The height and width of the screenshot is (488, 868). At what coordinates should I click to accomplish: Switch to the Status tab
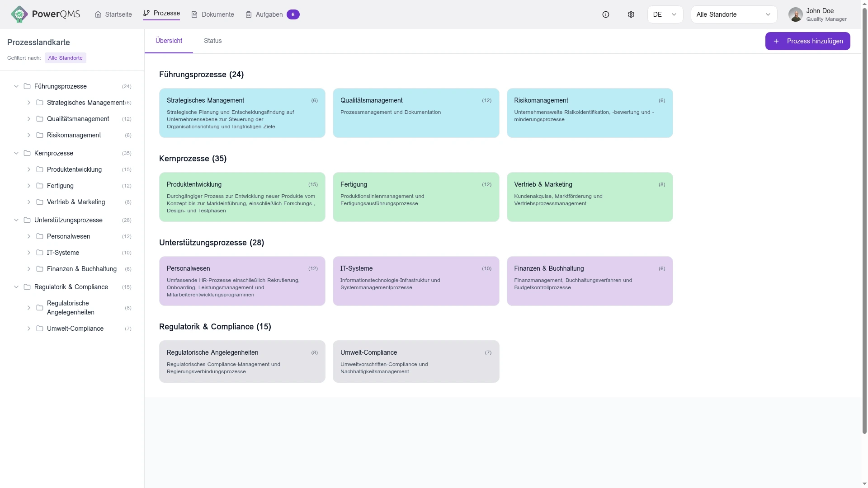point(212,41)
